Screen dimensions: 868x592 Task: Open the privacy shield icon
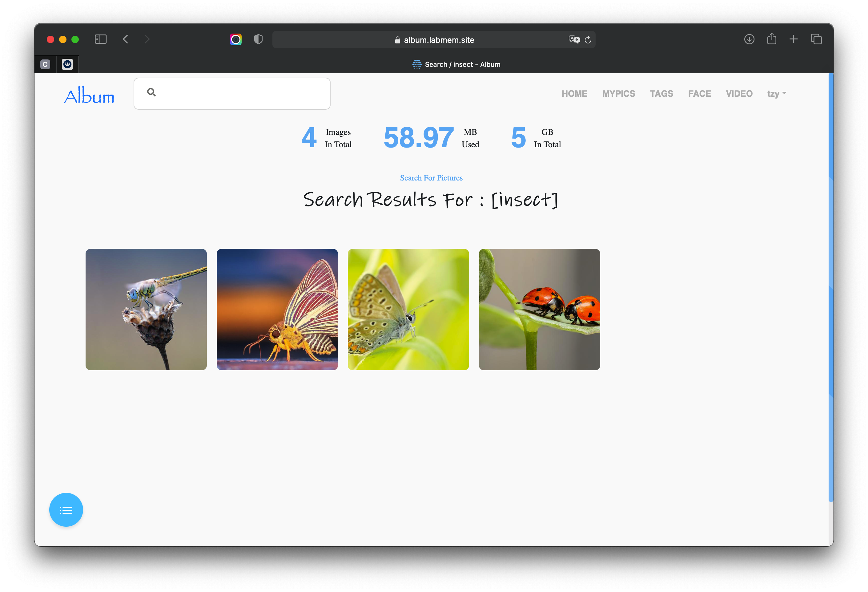[x=258, y=39]
